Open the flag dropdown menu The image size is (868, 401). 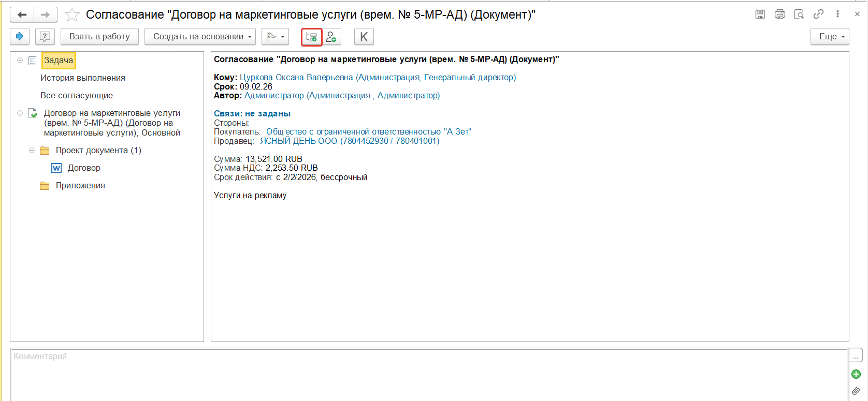275,37
